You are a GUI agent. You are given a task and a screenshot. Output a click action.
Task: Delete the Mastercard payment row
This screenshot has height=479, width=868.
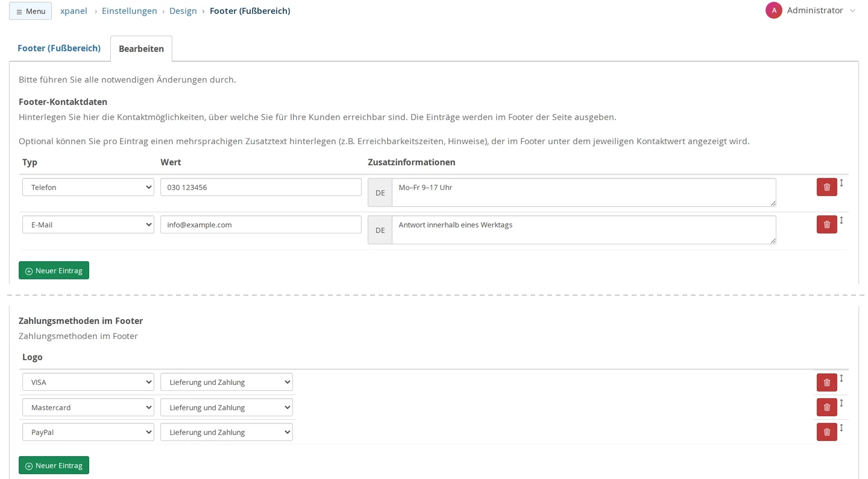826,407
